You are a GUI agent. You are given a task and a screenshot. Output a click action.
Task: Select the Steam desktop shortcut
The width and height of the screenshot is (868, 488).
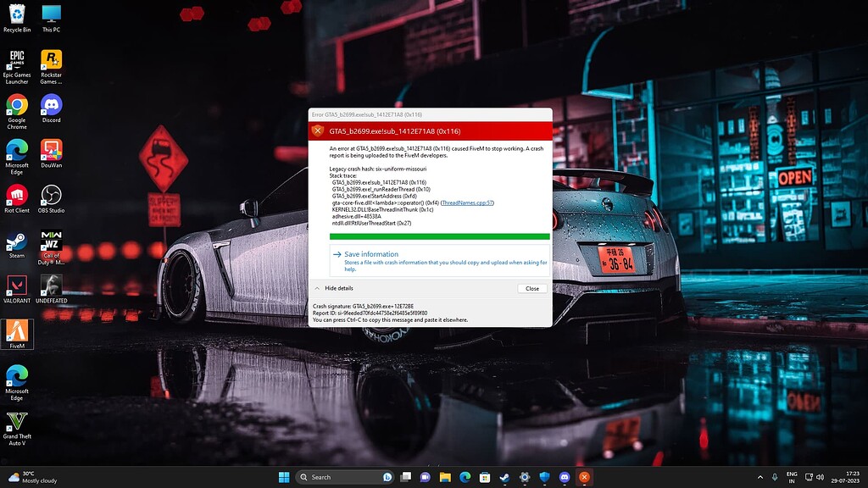click(17, 245)
